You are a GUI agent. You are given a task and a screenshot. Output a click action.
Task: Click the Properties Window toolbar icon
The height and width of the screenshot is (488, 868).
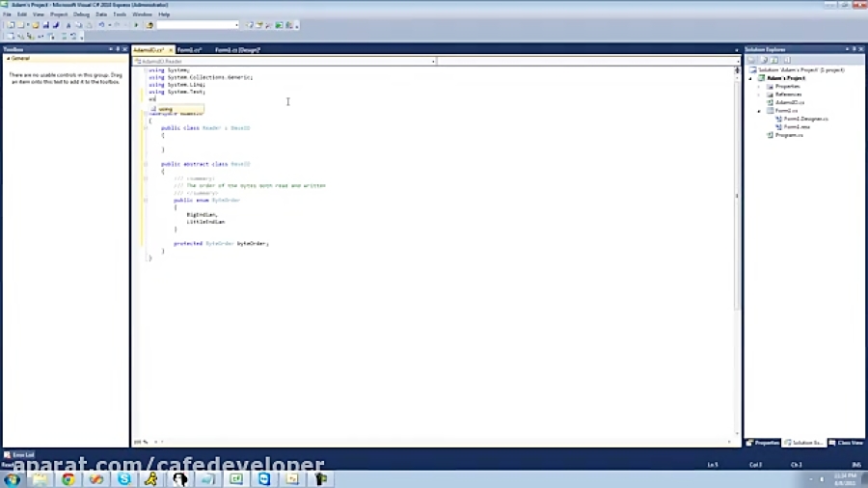tap(258, 25)
